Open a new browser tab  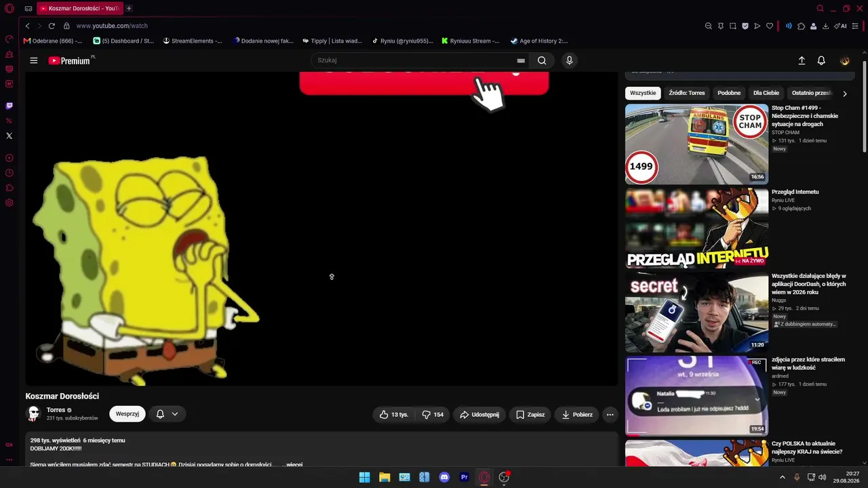tap(129, 9)
